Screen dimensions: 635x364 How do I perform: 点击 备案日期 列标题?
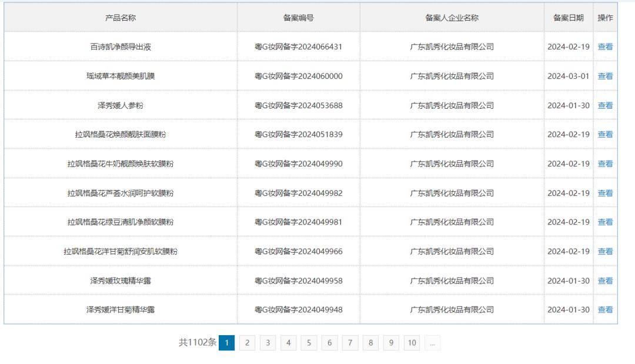[566, 18]
